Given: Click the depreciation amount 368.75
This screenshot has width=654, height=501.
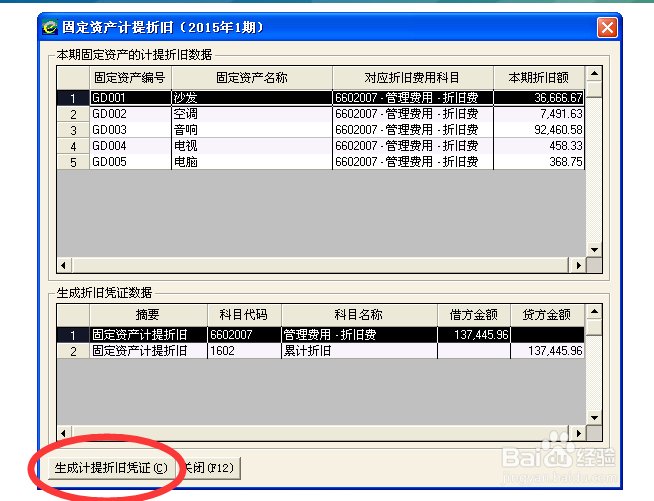Looking at the screenshot, I should (x=539, y=162).
